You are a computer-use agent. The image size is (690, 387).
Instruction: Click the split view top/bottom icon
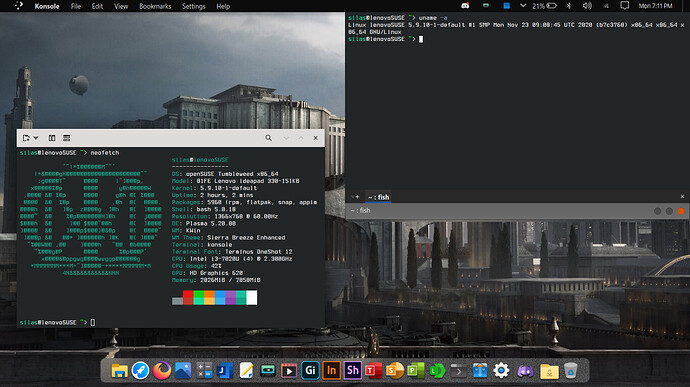tap(66, 138)
